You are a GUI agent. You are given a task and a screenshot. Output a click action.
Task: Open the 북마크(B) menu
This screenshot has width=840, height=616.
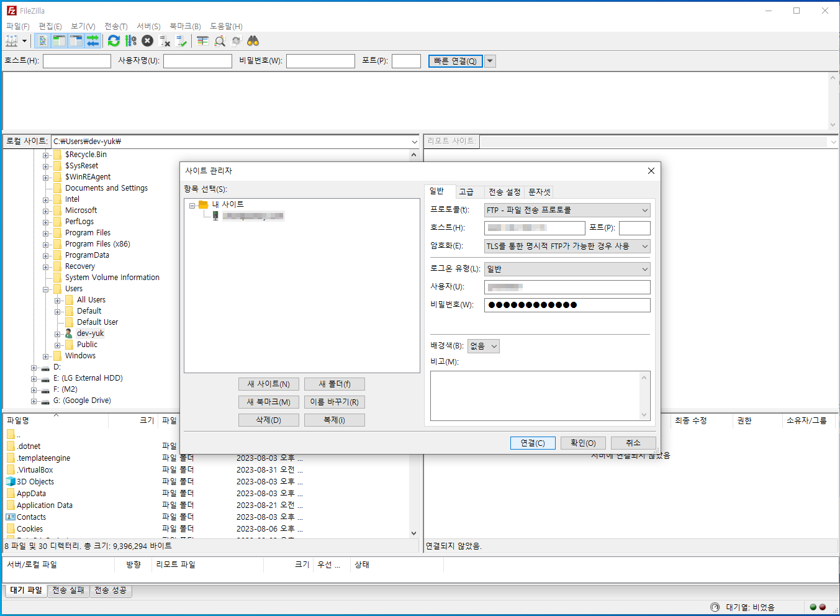185,26
